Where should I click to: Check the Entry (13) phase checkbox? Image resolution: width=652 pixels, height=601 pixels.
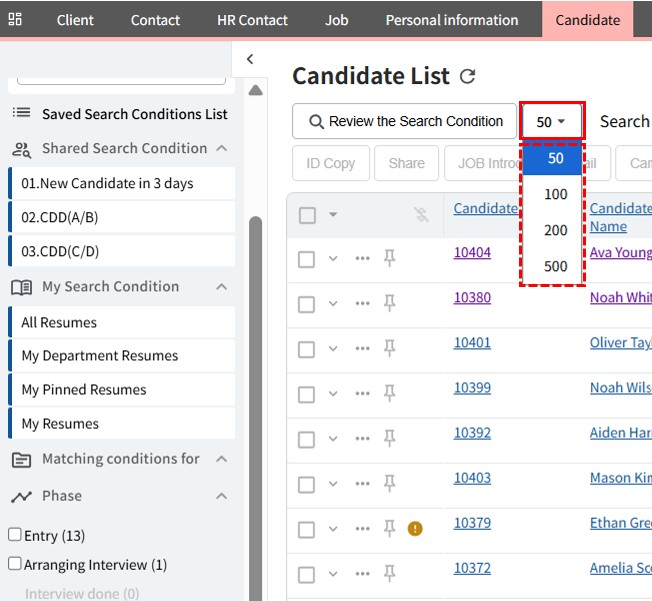15,535
